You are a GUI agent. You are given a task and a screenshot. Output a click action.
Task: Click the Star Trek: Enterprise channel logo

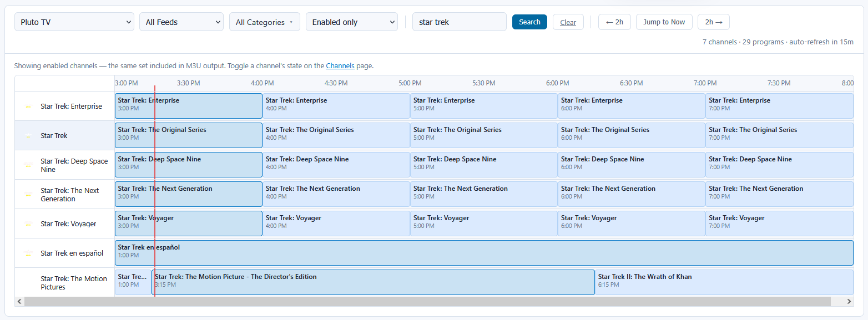point(28,106)
